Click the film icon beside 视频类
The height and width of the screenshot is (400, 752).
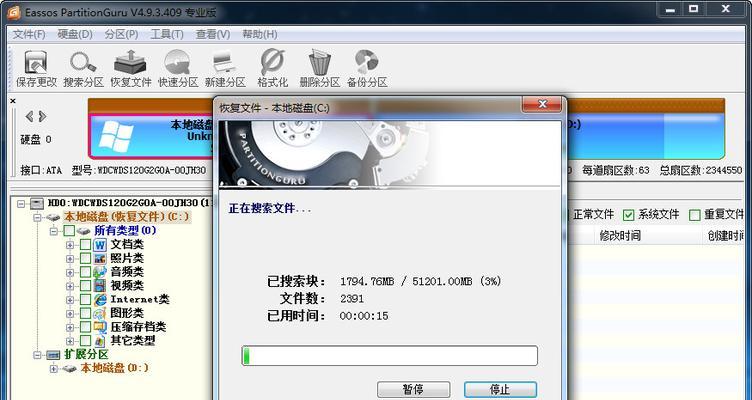(x=100, y=286)
